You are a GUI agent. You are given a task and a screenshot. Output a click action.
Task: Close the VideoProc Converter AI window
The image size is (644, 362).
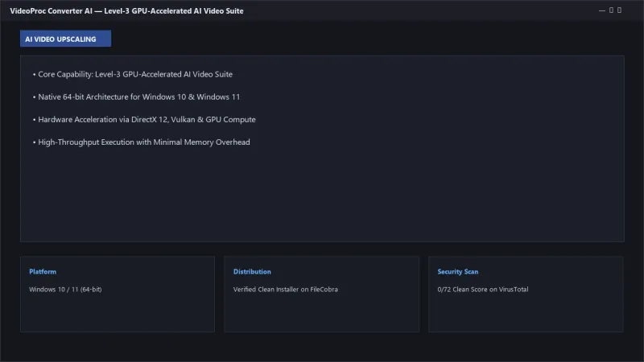click(x=619, y=10)
